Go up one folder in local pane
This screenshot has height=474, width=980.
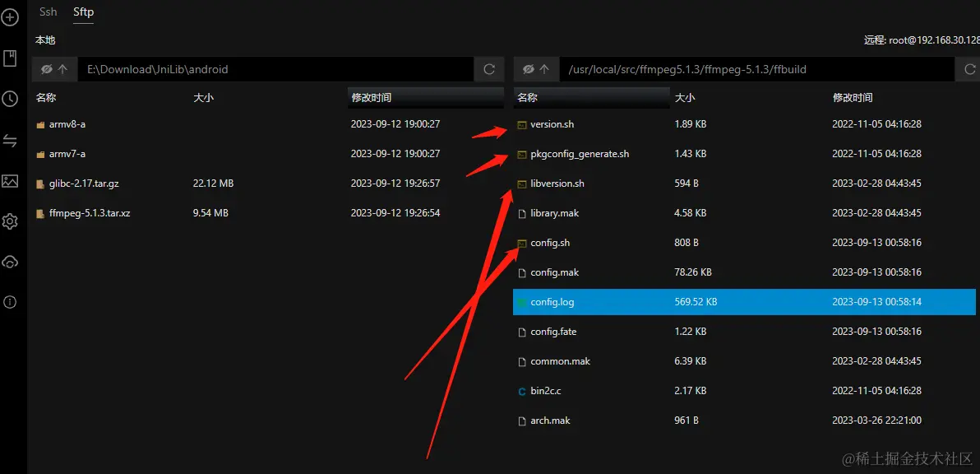[62, 69]
